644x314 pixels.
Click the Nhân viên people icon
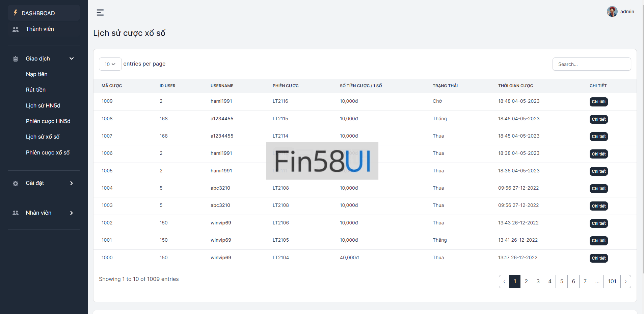(16, 213)
